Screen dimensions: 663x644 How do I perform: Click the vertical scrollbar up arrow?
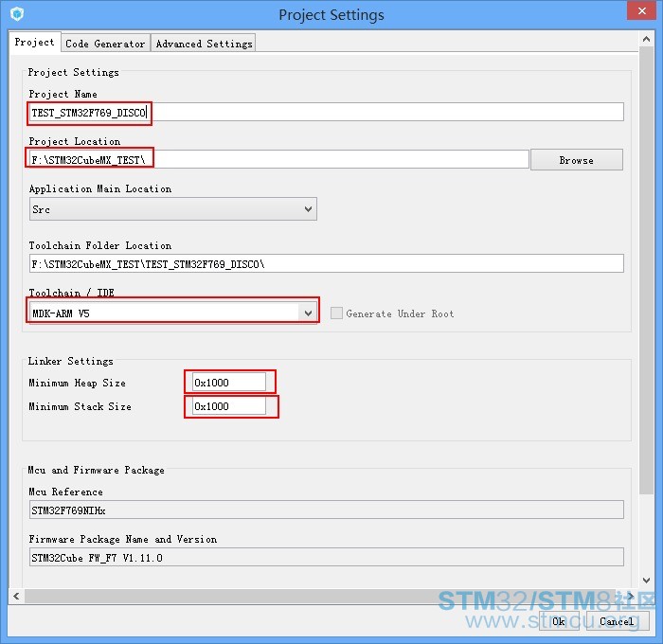tap(646, 40)
